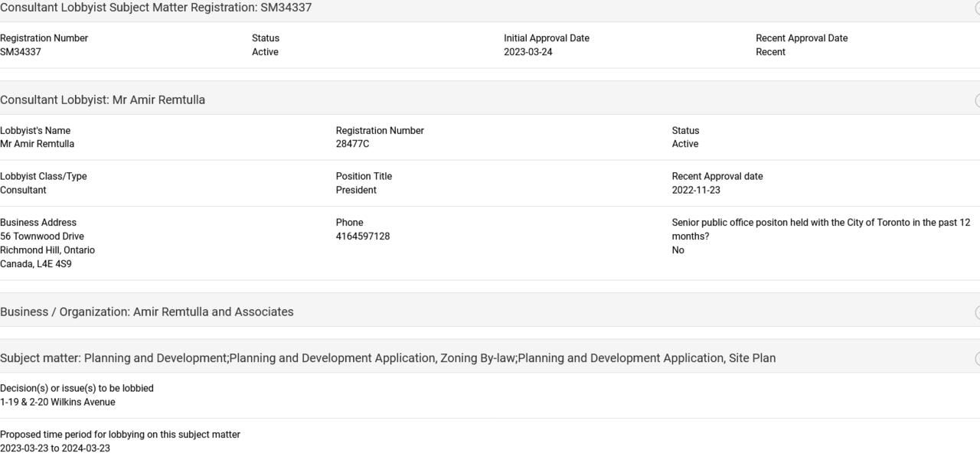
Task: Click the lobbyist name value Mr Amir Remtulla
Action: coord(38,144)
